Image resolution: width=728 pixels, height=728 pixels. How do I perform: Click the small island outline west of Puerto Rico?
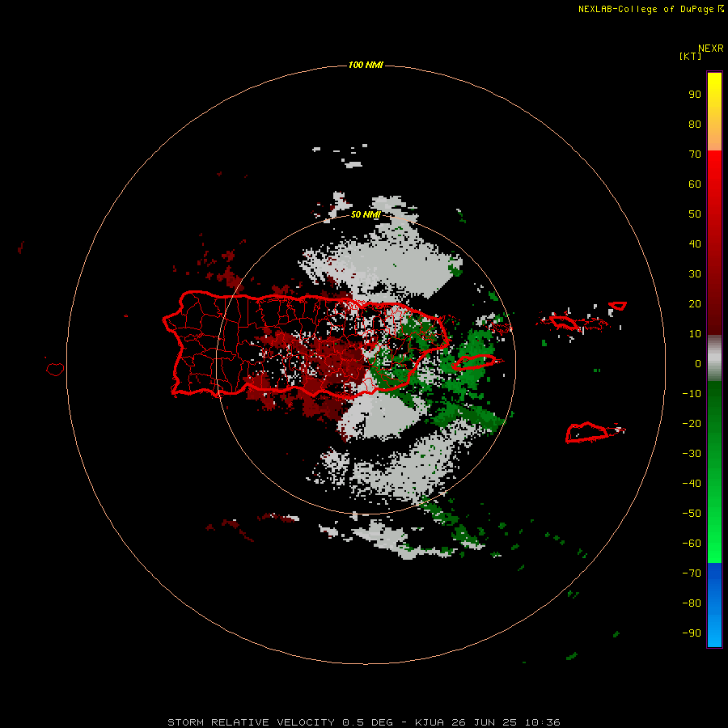click(55, 369)
